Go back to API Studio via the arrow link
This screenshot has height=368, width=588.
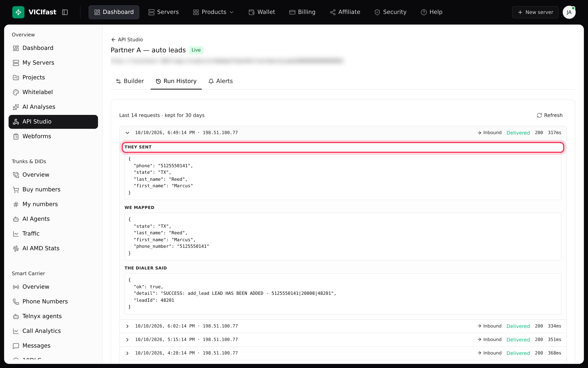click(127, 39)
